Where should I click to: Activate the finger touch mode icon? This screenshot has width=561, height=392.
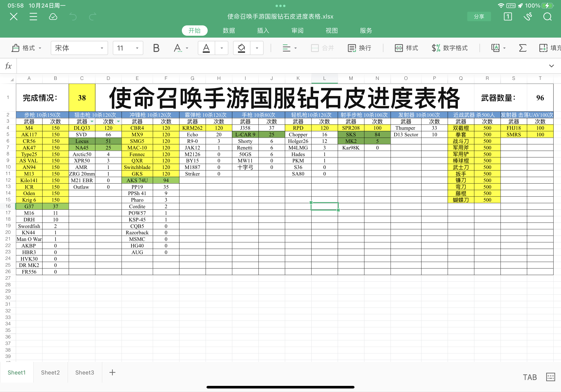528,17
